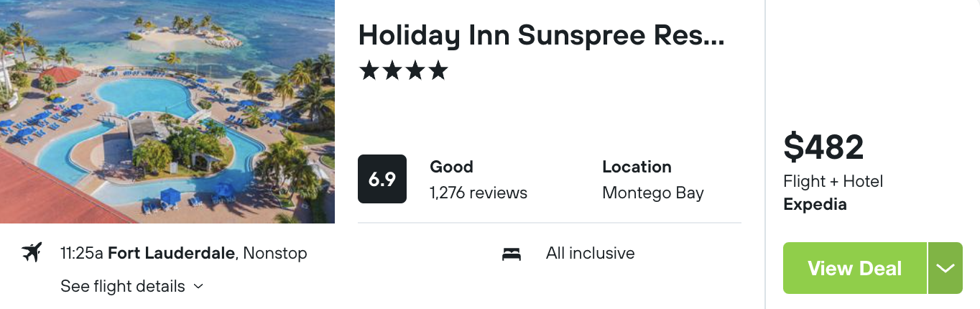The height and width of the screenshot is (309, 980).
Task: Click the 6.9 rating score badge
Action: [382, 179]
